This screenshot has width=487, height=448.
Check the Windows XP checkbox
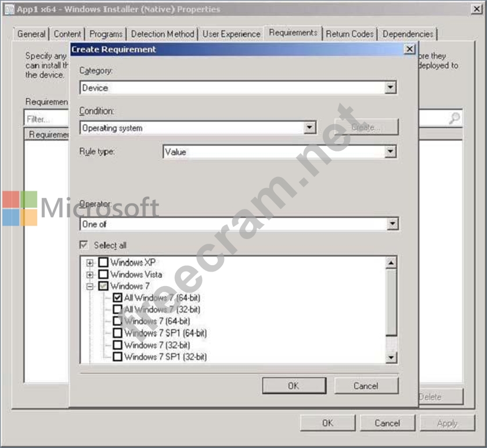coord(103,262)
